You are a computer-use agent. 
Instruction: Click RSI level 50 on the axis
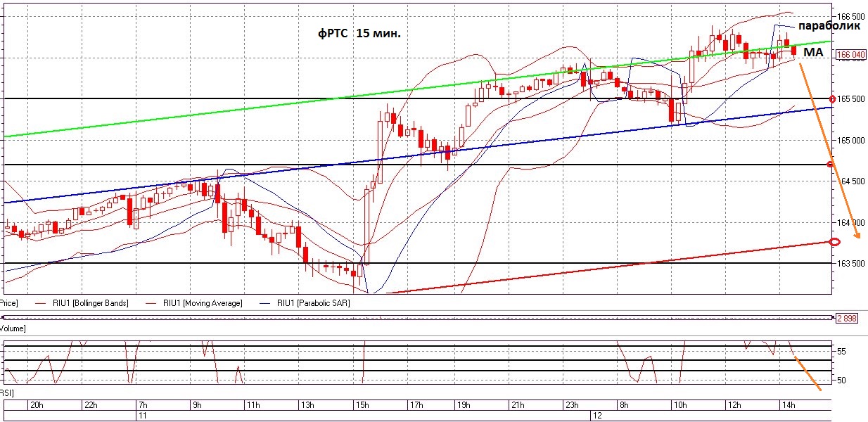[842, 380]
